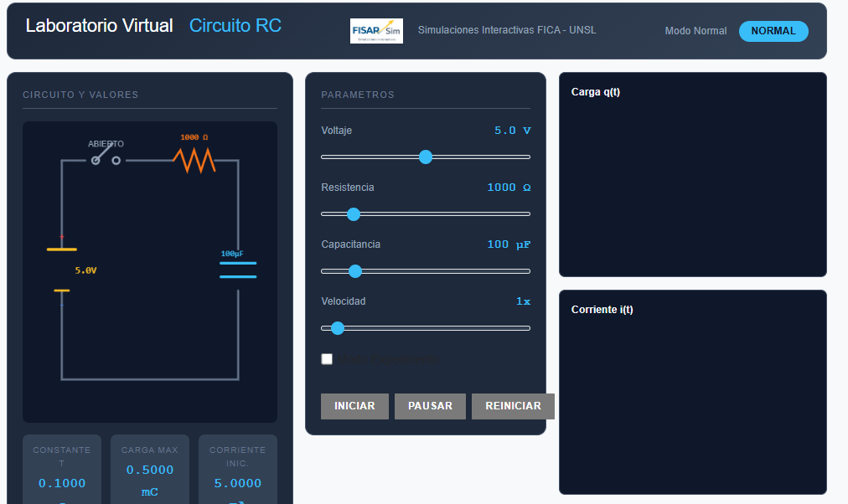
Task: Click the Carga q(t) graph panel
Action: click(x=692, y=175)
